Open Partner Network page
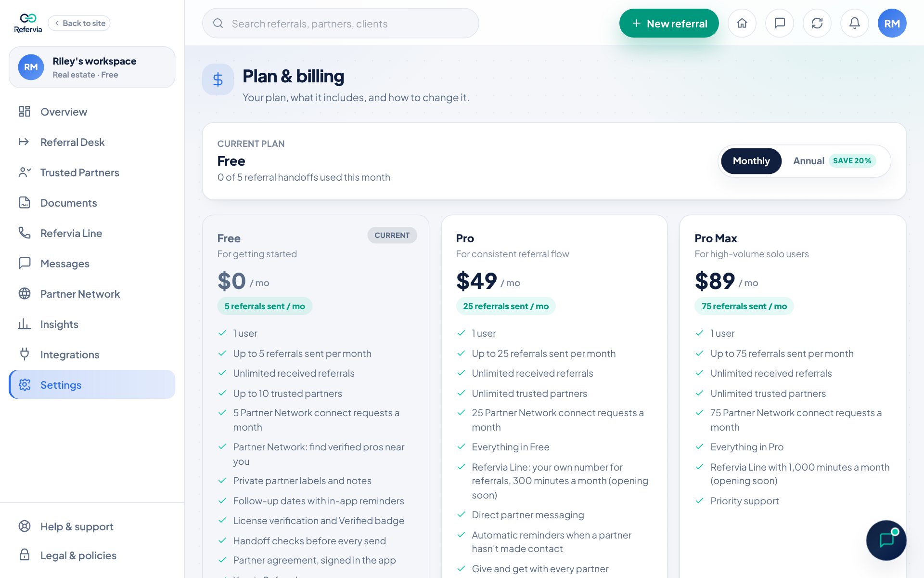This screenshot has height=578, width=924. point(92,294)
